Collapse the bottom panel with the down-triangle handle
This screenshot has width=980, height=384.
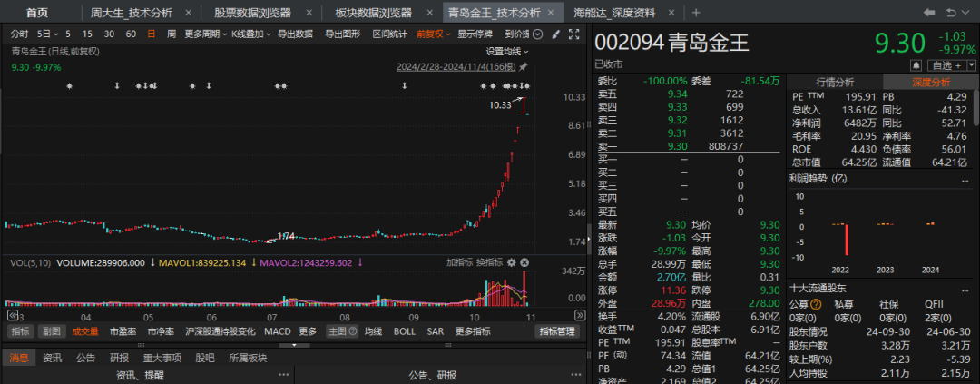point(295,345)
